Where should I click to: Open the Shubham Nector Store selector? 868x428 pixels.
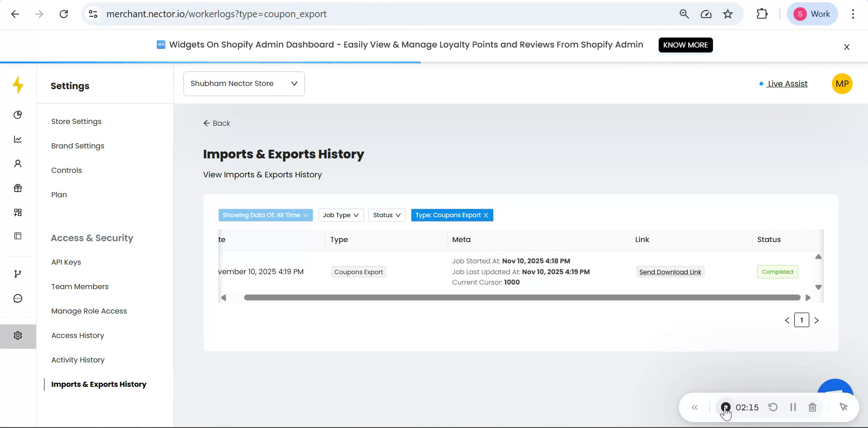pos(244,84)
